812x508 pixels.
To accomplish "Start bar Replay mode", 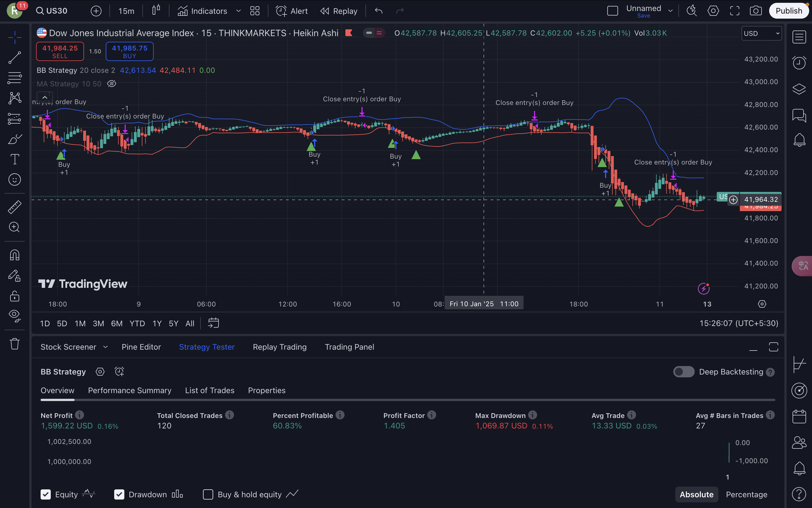I will 339,11.
